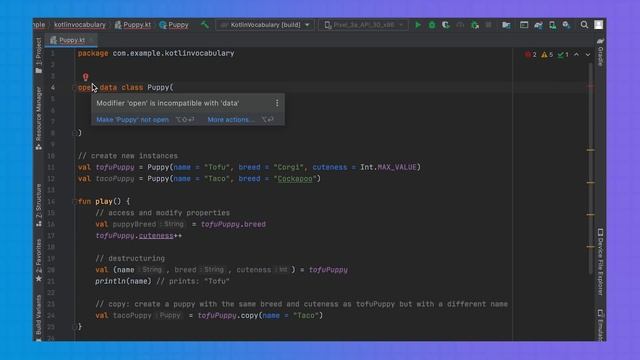
Task: Run app with coverage icon
Action: coord(446,25)
